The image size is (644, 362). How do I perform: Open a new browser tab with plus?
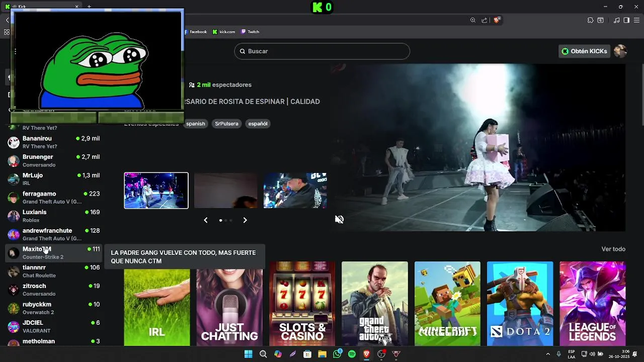[x=89, y=7]
